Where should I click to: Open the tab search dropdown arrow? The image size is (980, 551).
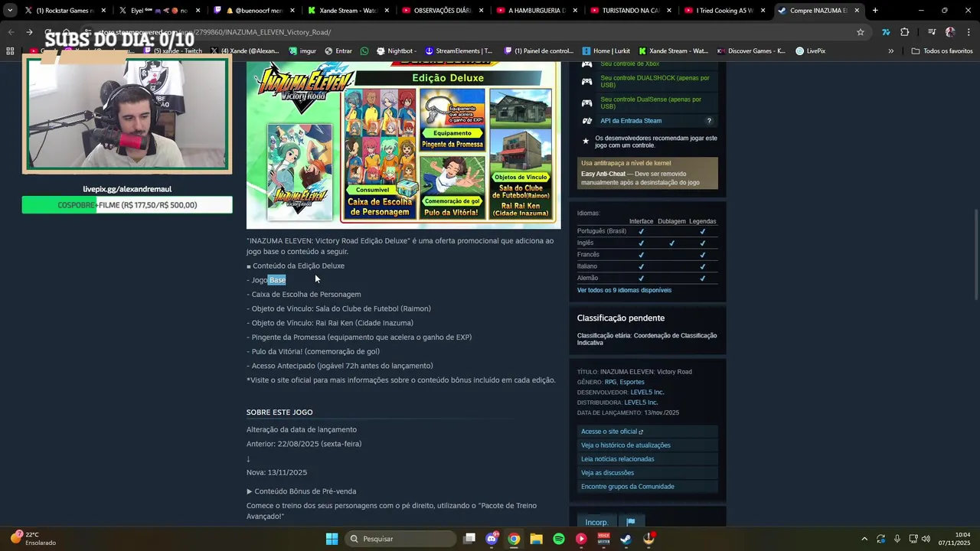[x=9, y=11]
